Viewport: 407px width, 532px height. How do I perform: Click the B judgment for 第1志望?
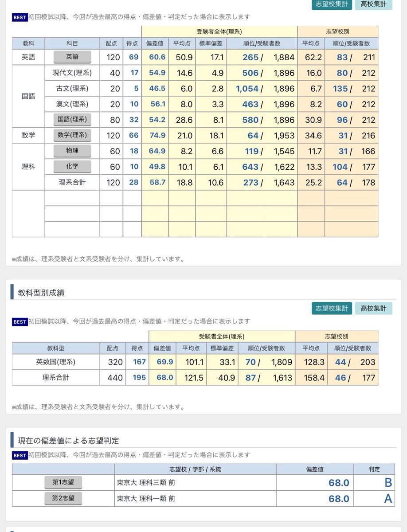[x=388, y=482]
